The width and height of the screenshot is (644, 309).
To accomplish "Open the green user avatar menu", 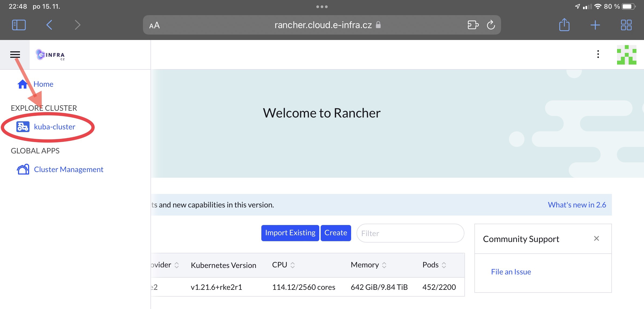I will [626, 55].
